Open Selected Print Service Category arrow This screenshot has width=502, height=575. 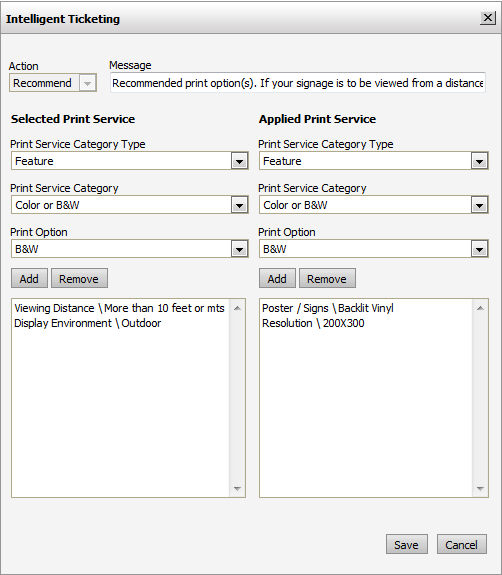(x=239, y=205)
